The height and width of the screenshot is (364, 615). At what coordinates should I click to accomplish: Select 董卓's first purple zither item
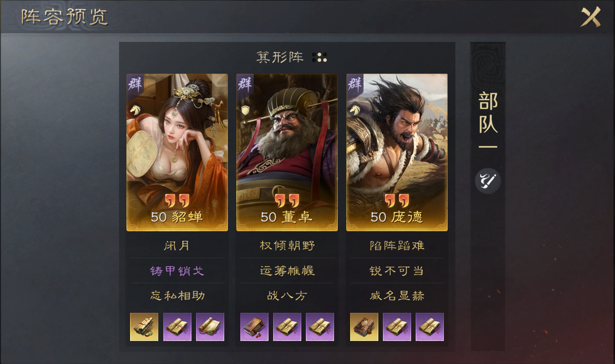[254, 327]
